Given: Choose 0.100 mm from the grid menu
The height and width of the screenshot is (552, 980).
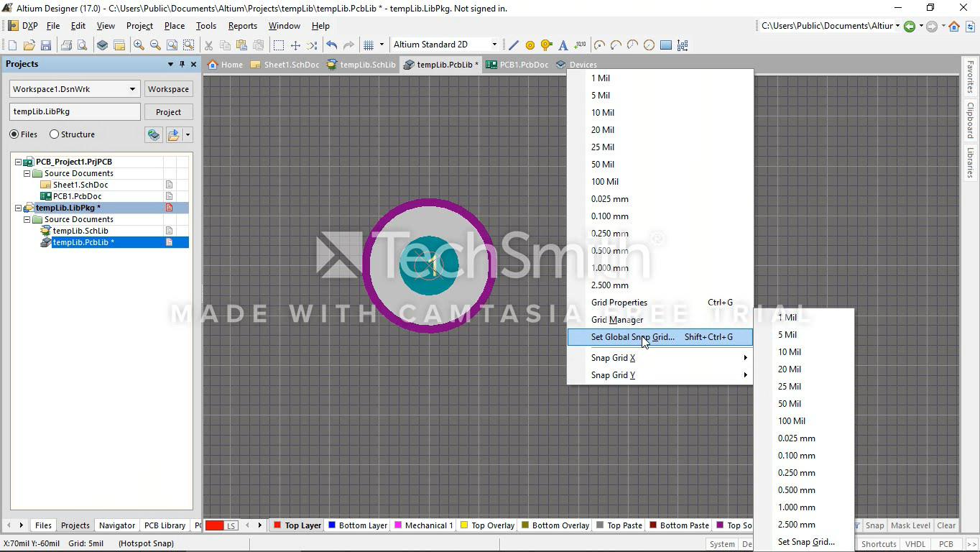Looking at the screenshot, I should coord(609,216).
